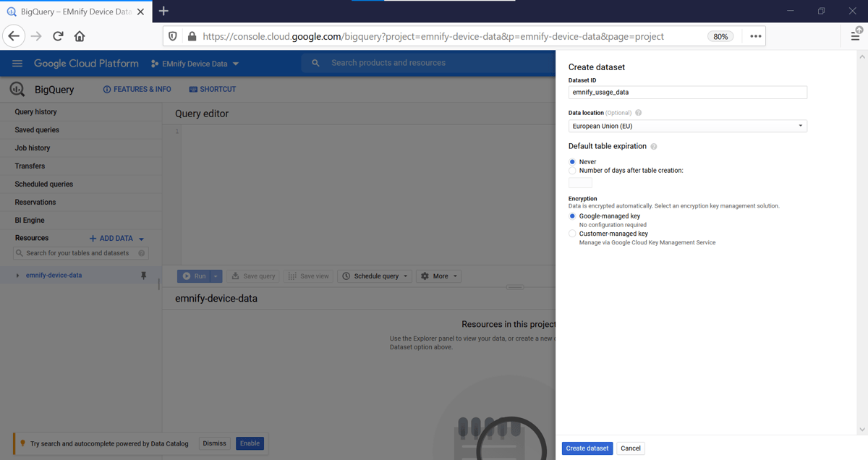Click the SHORTCUT link
This screenshot has height=460, width=868.
click(x=213, y=89)
